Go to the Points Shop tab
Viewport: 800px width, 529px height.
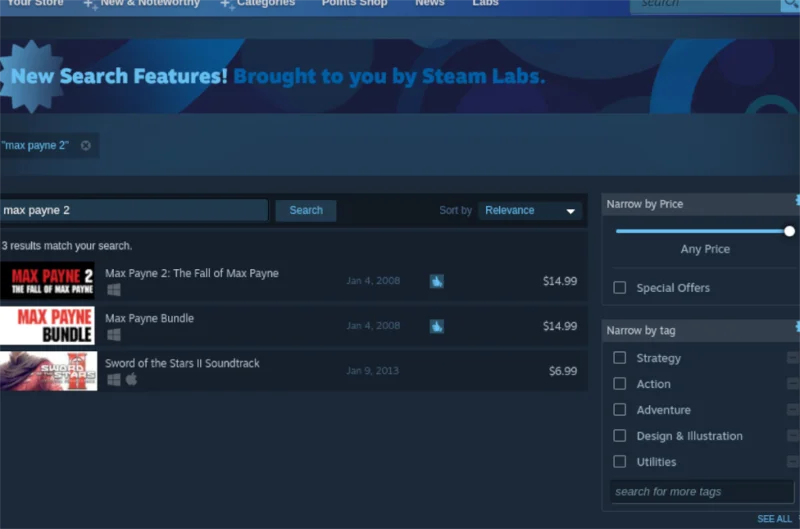(x=355, y=3)
